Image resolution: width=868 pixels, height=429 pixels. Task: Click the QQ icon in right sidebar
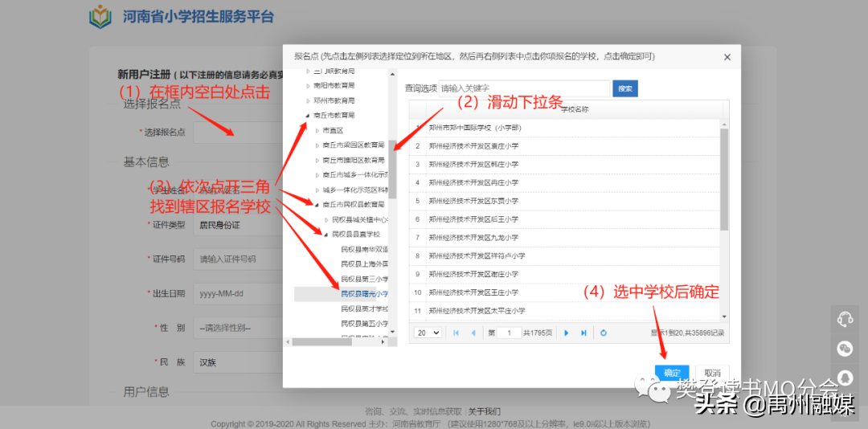coord(845,377)
